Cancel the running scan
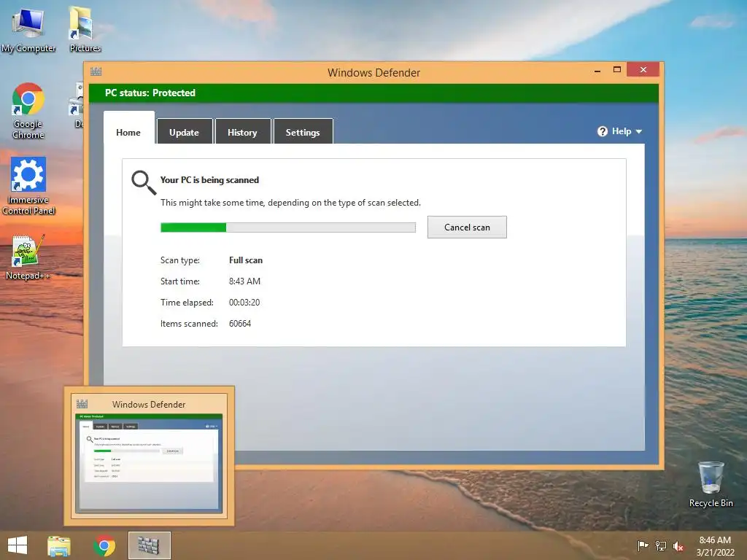 click(467, 227)
